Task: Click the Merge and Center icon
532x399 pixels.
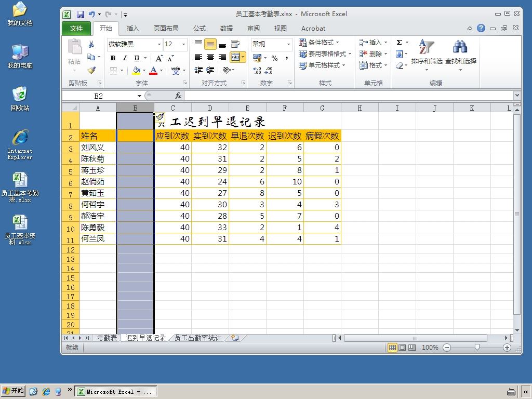Action: (235, 57)
